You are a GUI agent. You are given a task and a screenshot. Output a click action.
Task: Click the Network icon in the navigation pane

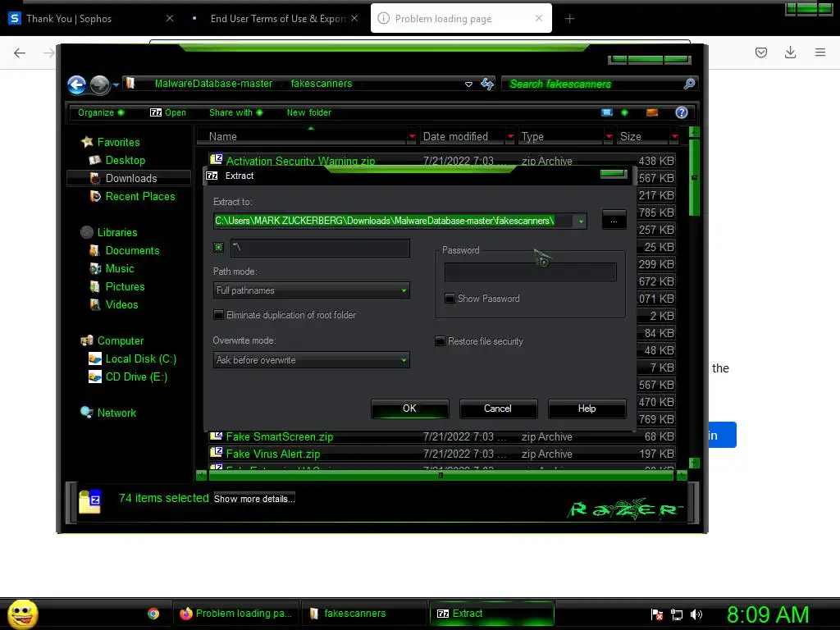click(x=87, y=412)
